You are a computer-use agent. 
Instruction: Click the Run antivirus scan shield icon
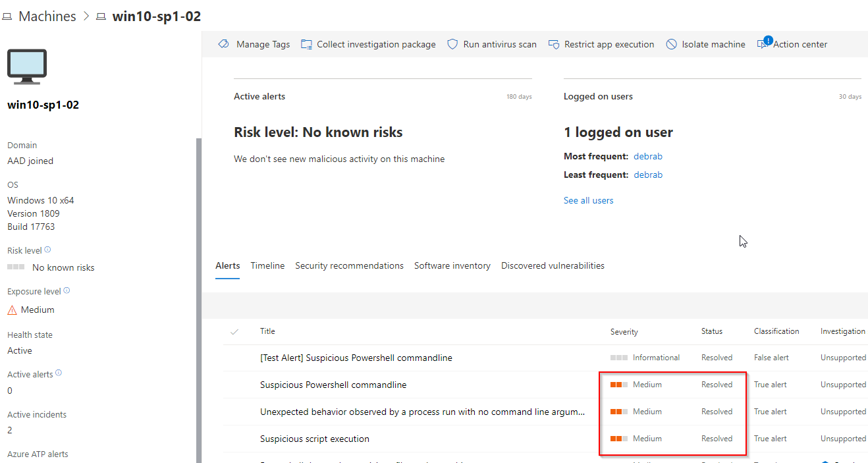coord(452,44)
